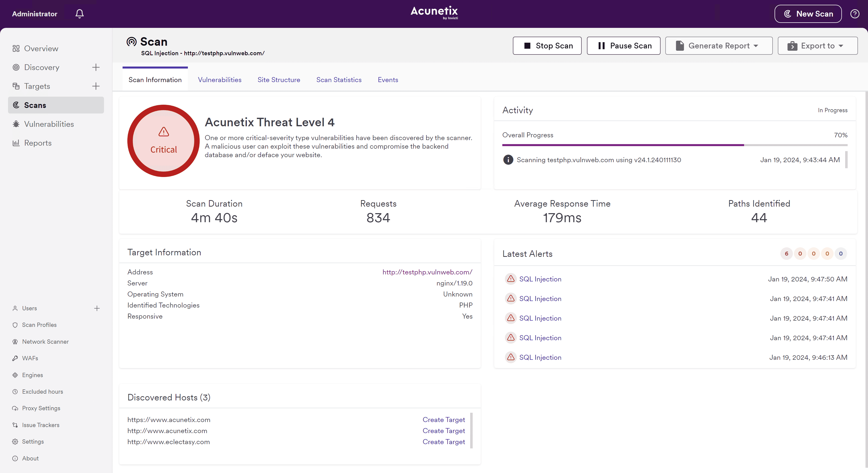
Task: Click Create Target for http://www.eclectasy.com
Action: [x=444, y=442]
